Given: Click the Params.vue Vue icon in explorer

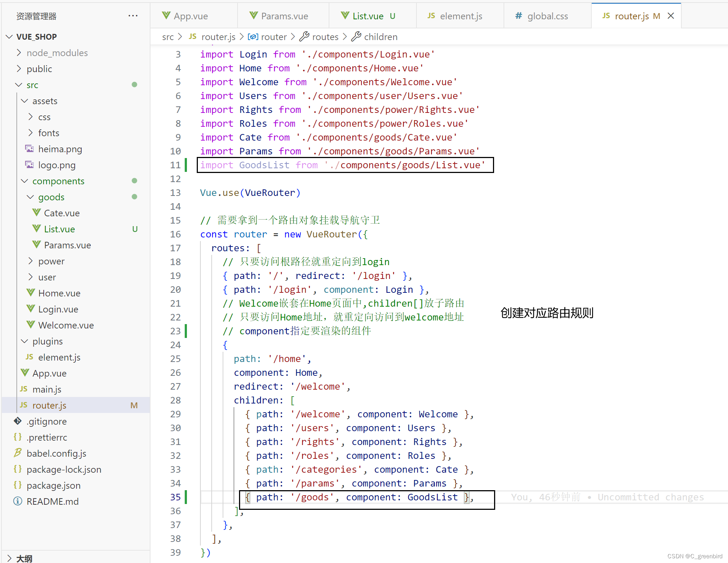Looking at the screenshot, I should tap(36, 244).
